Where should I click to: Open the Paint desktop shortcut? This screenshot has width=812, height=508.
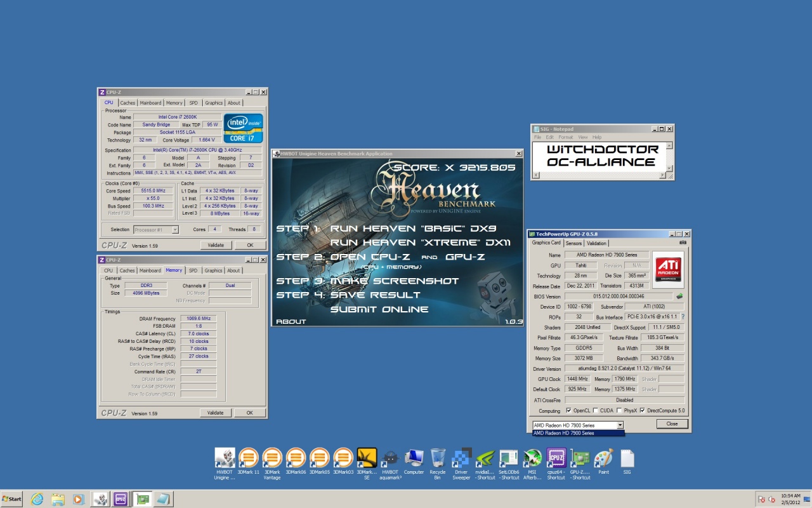(x=603, y=458)
